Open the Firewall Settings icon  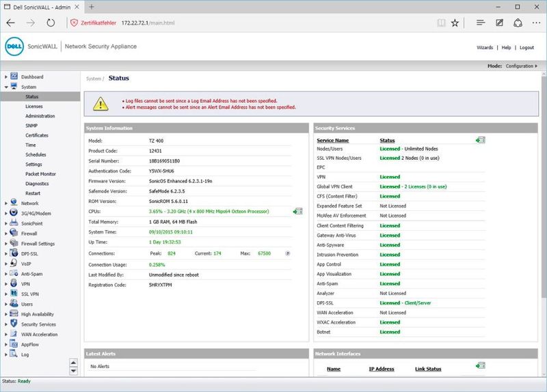[14, 242]
